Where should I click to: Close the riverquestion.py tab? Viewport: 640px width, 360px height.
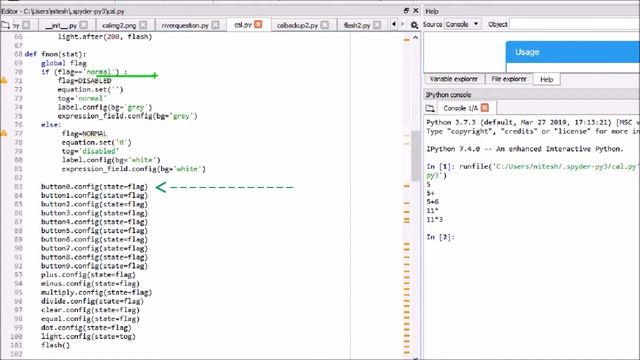tap(216, 25)
